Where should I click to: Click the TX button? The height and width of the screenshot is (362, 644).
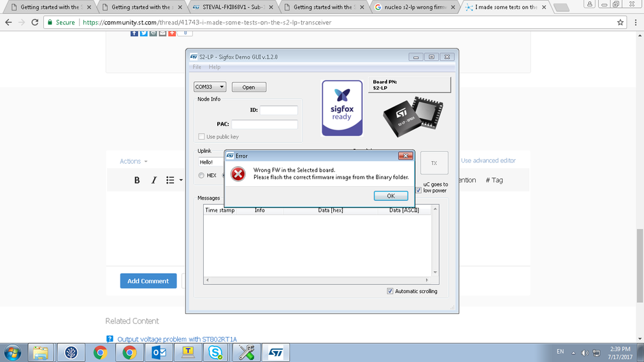434,163
